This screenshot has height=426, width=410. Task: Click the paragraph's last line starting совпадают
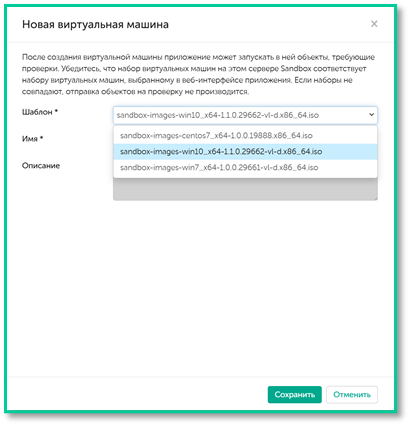click(x=135, y=92)
